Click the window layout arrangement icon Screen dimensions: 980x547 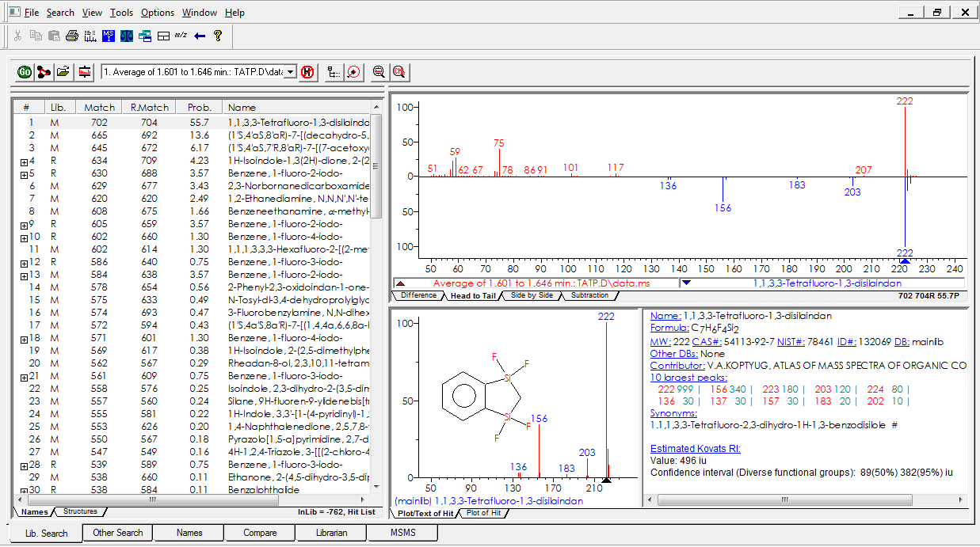pyautogui.click(x=162, y=36)
